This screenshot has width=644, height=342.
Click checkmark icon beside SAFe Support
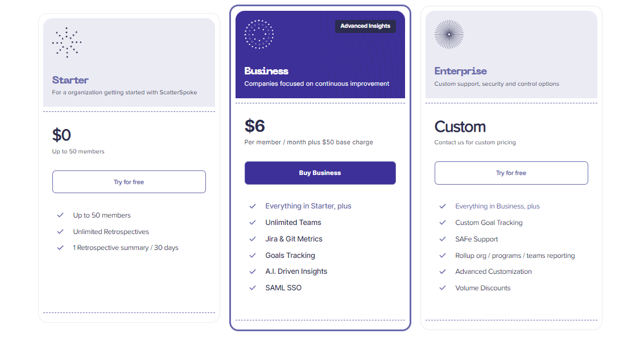point(442,239)
